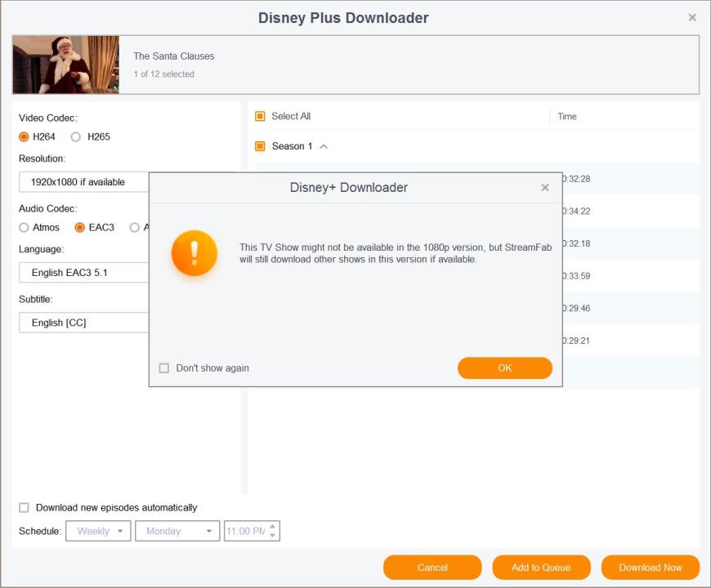The width and height of the screenshot is (711, 588).
Task: Open the Resolution 1920x1080 dropdown
Action: coord(83,182)
